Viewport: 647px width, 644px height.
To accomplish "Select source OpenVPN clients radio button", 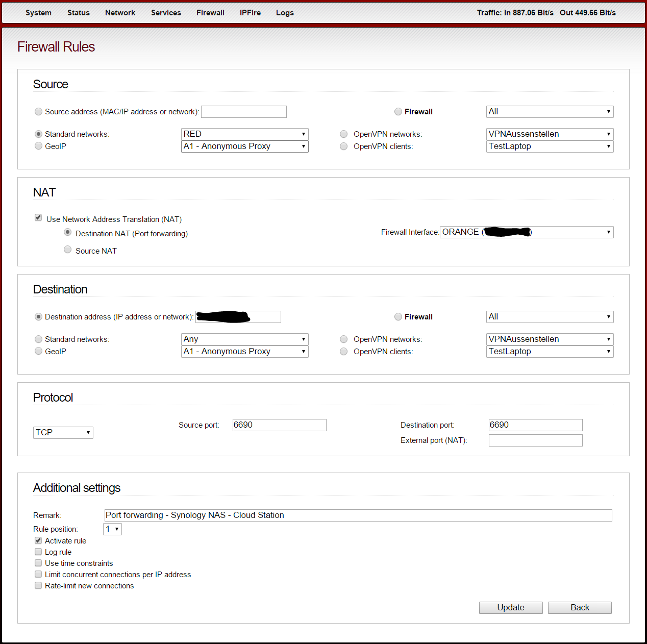I will click(x=344, y=146).
